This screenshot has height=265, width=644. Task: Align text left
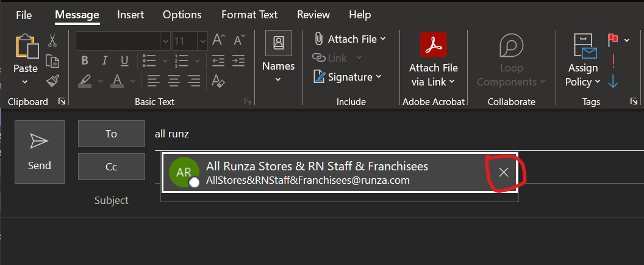coord(154,80)
